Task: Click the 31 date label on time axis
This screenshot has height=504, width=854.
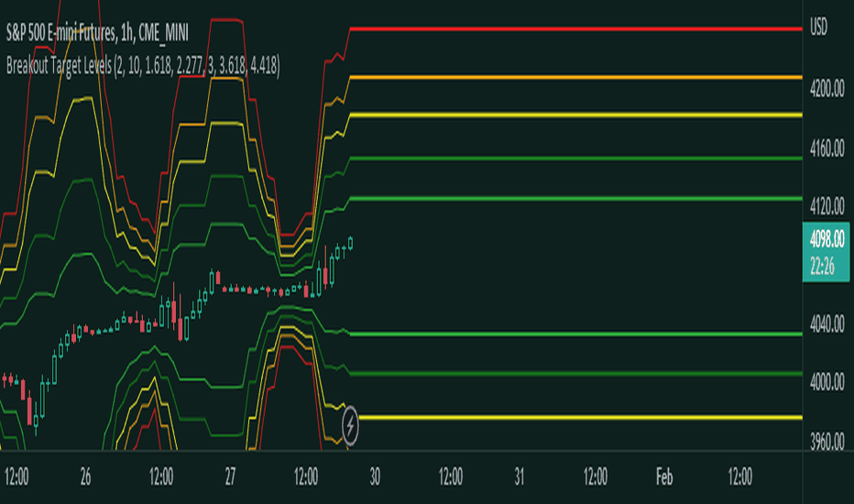Action: 519,477
